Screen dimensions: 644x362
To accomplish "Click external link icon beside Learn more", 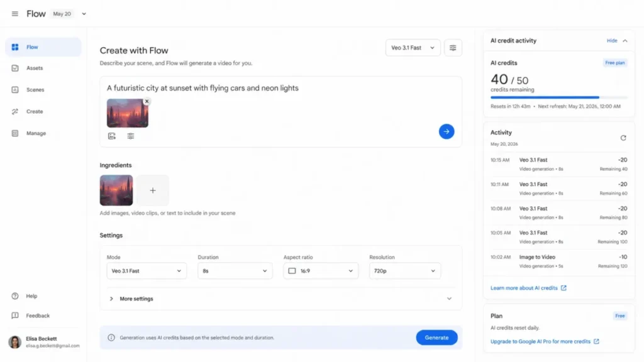I will tap(563, 288).
